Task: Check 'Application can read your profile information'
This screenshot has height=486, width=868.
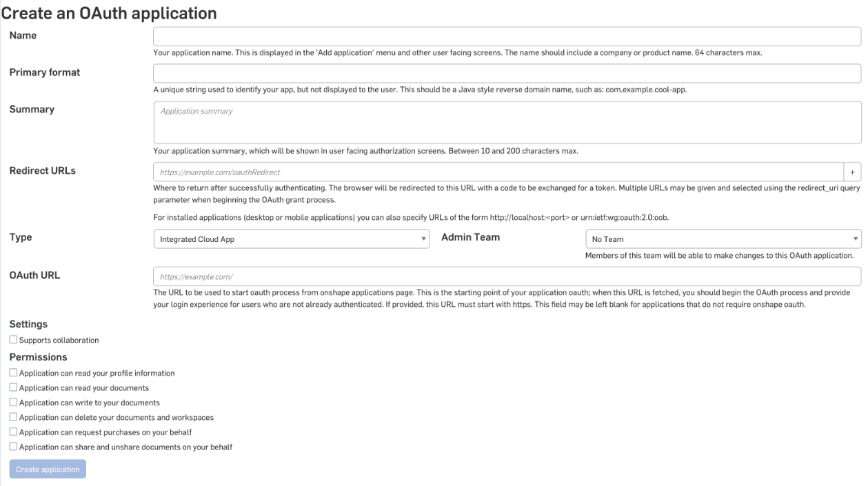Action: tap(13, 373)
